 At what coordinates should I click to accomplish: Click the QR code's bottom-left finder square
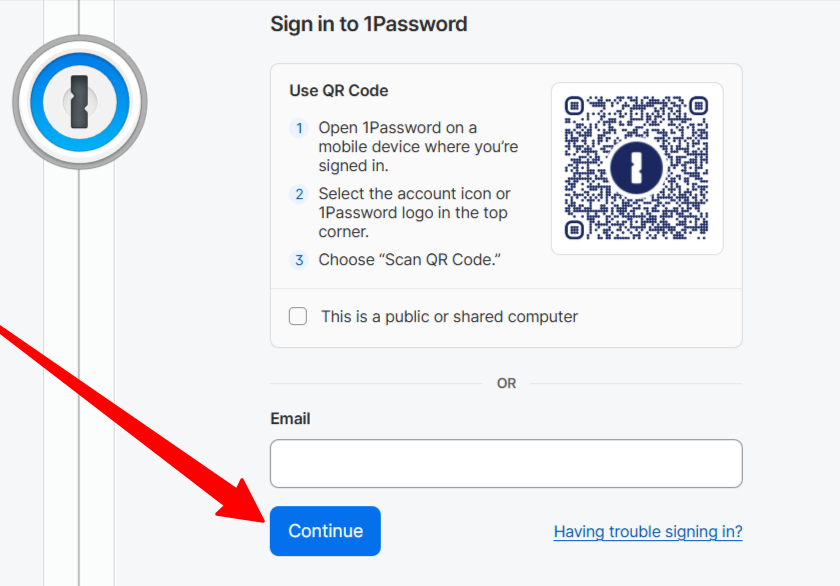574,230
